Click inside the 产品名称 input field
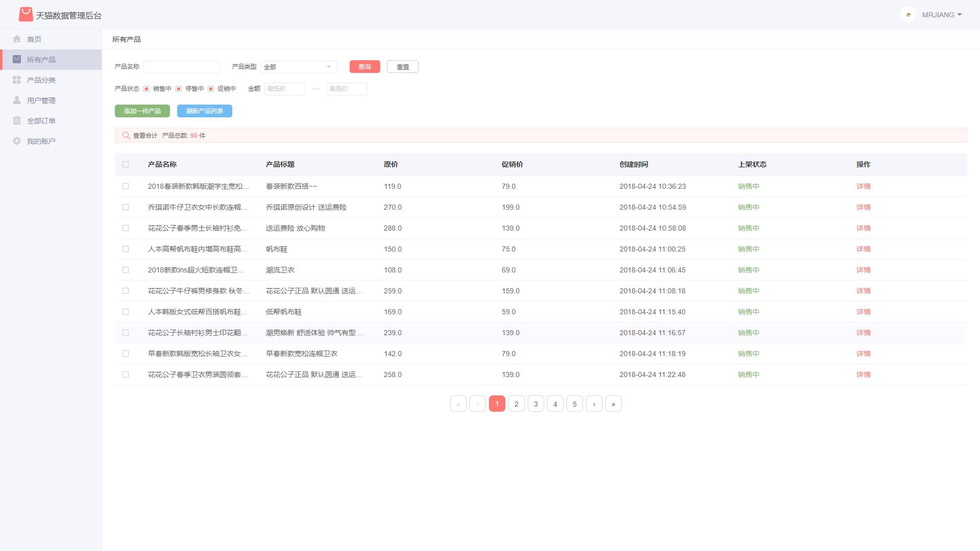This screenshot has height=551, width=980. [x=182, y=67]
